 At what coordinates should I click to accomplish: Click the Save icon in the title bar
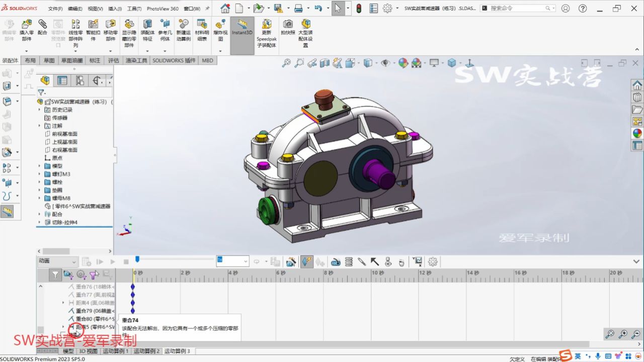click(x=278, y=9)
